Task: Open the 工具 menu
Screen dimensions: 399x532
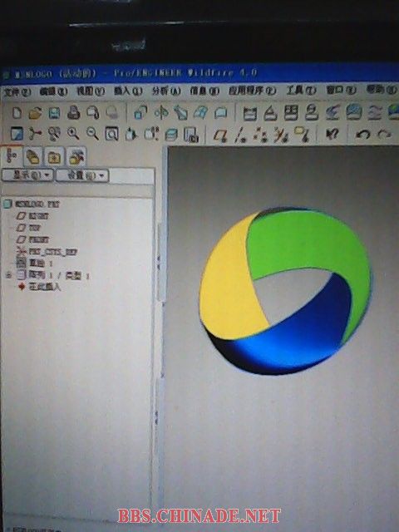Action: click(x=301, y=91)
